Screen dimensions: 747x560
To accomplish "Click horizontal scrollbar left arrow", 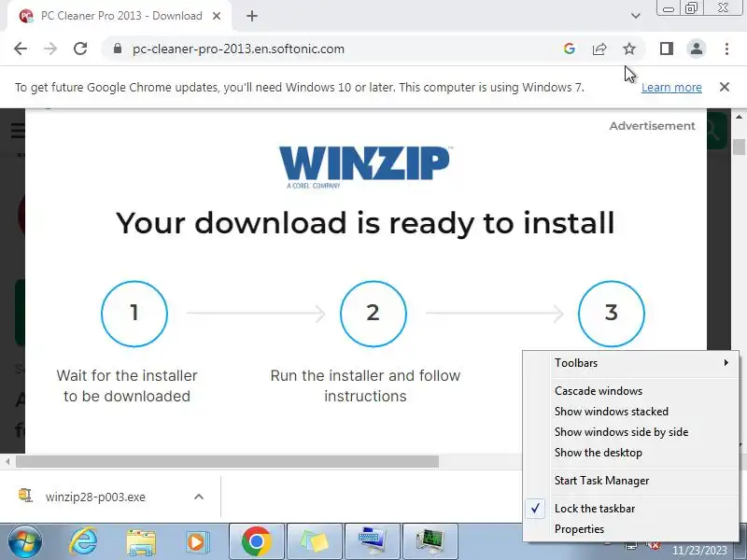I will click(x=7, y=461).
